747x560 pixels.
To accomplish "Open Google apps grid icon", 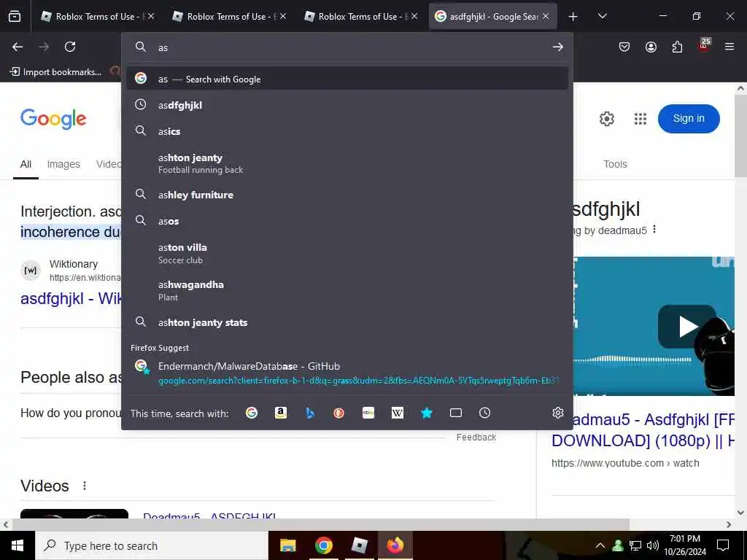I will coord(640,119).
